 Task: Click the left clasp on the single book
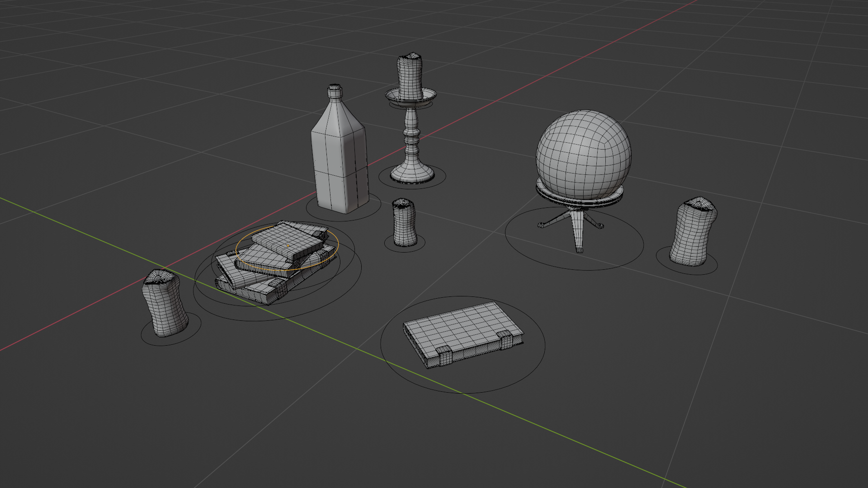pyautogui.click(x=444, y=356)
